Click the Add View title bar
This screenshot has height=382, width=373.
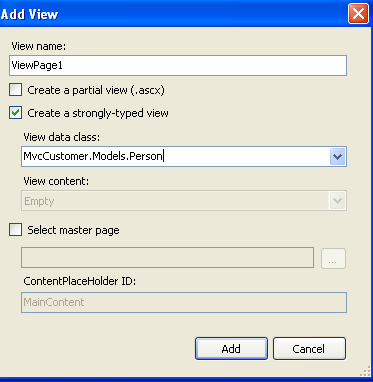173,14
